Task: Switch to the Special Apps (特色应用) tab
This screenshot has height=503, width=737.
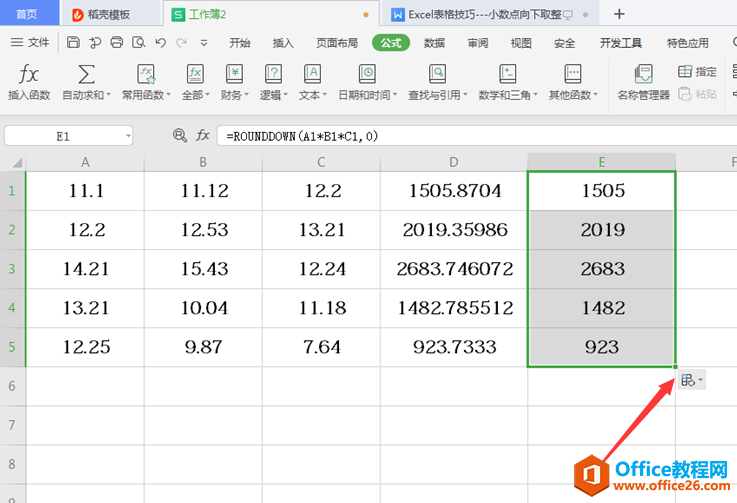Action: pyautogui.click(x=688, y=43)
